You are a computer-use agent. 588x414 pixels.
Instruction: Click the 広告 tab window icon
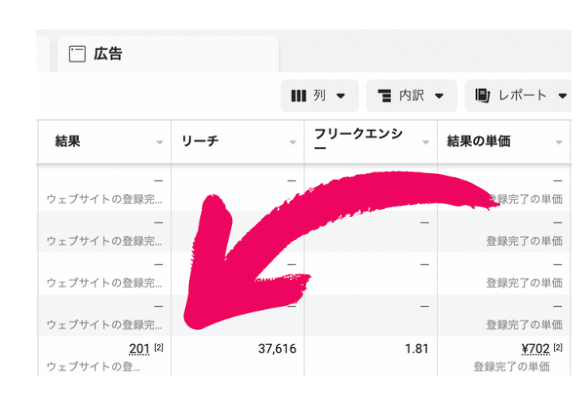[x=77, y=54]
